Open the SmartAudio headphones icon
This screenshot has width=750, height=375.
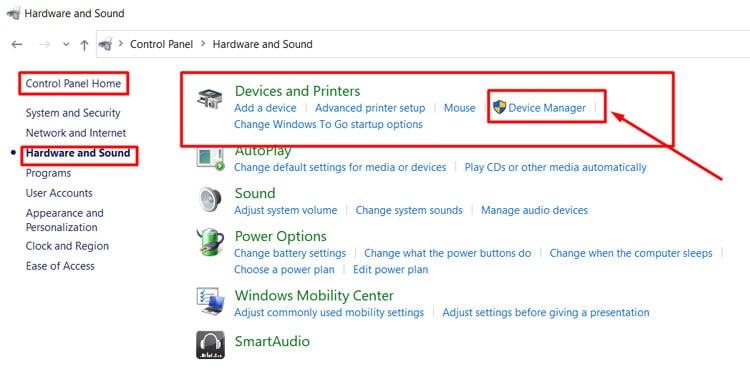[x=210, y=344]
